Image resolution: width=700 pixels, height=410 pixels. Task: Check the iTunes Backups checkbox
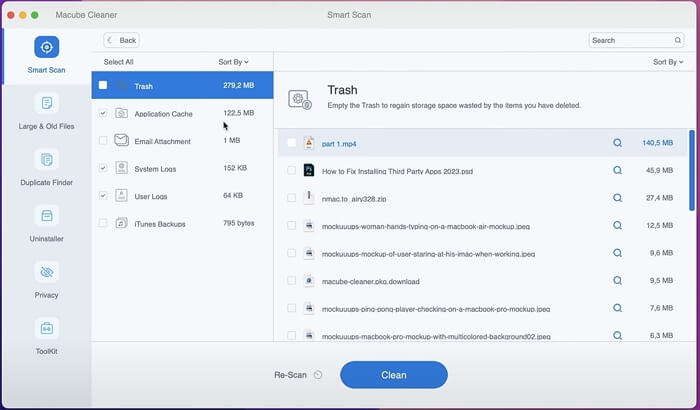pos(103,223)
